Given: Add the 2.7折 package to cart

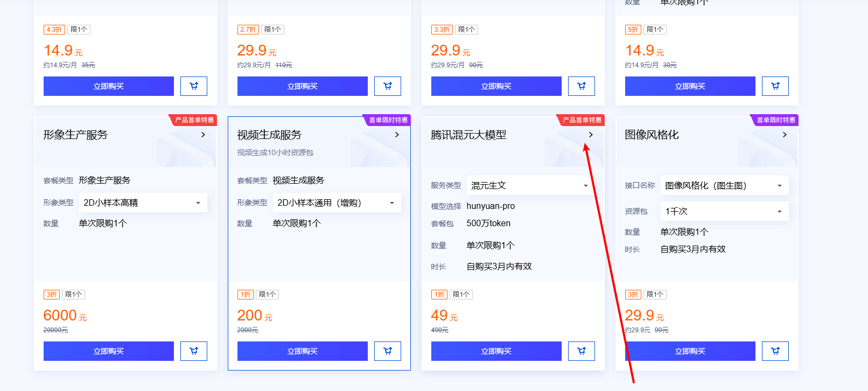Looking at the screenshot, I should click(x=388, y=86).
